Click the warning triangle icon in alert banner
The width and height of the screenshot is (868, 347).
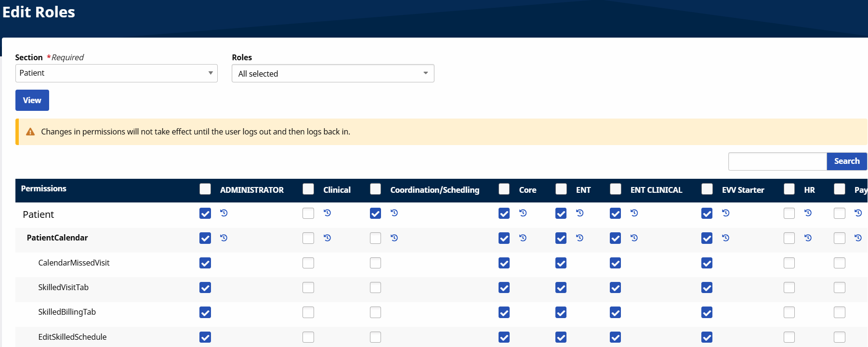coord(30,132)
